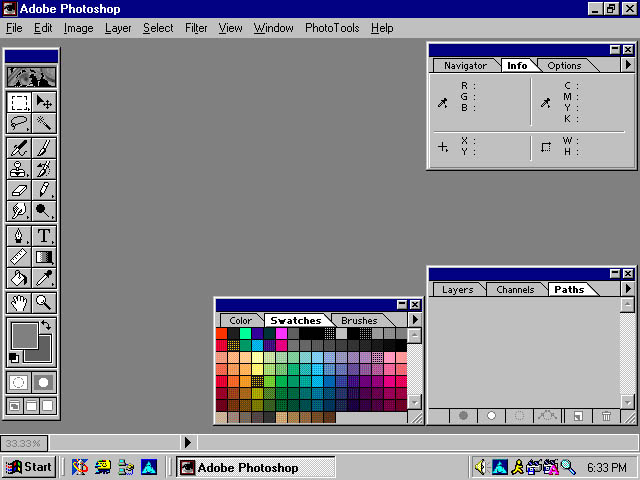Click Swatches palette scroll down arrow
The height and width of the screenshot is (480, 640).
pos(415,402)
